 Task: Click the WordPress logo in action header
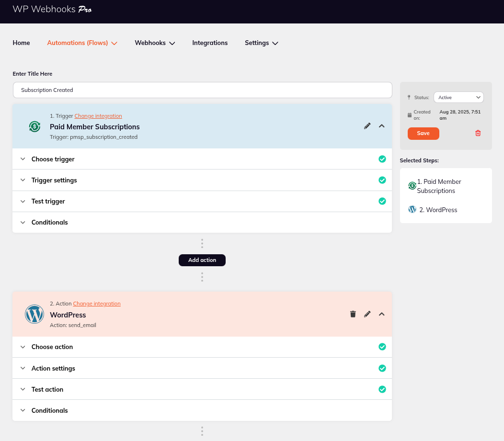[x=34, y=314]
